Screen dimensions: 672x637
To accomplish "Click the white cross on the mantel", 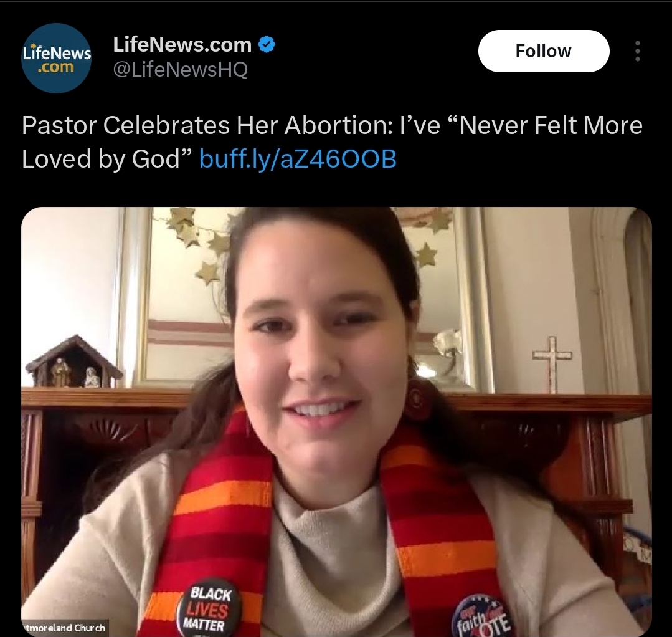I will coord(552,365).
